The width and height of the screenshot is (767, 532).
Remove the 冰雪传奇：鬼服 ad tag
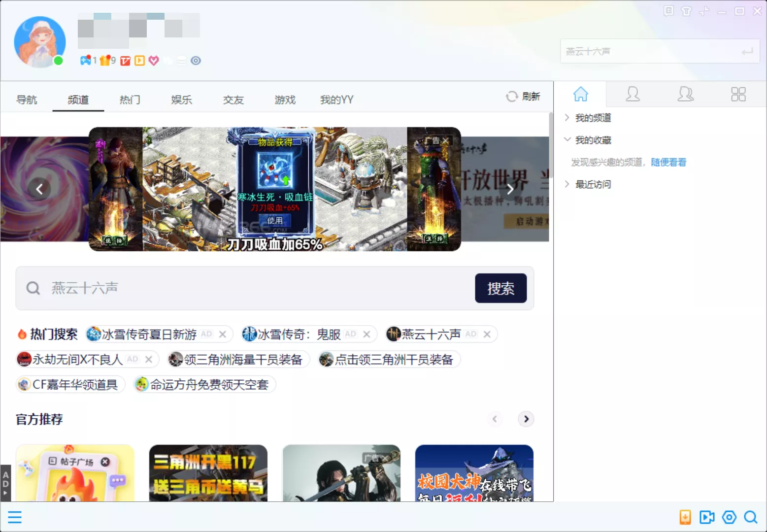(x=367, y=334)
